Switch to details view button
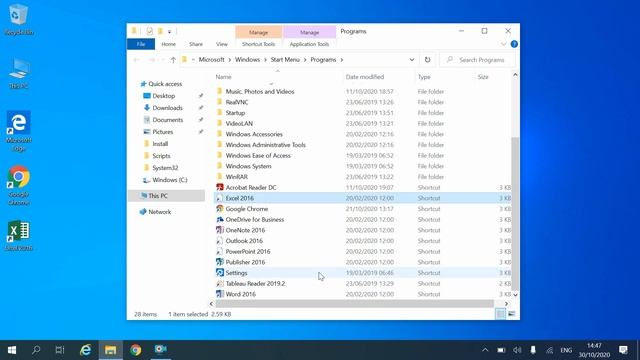Viewport: 640px width, 360px height. point(500,314)
